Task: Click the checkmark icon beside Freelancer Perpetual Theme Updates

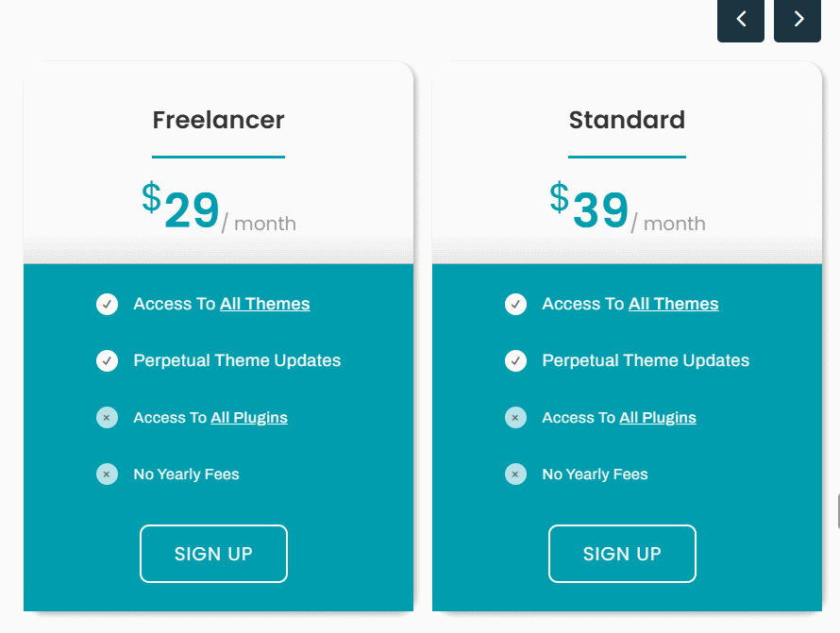Action: point(108,361)
